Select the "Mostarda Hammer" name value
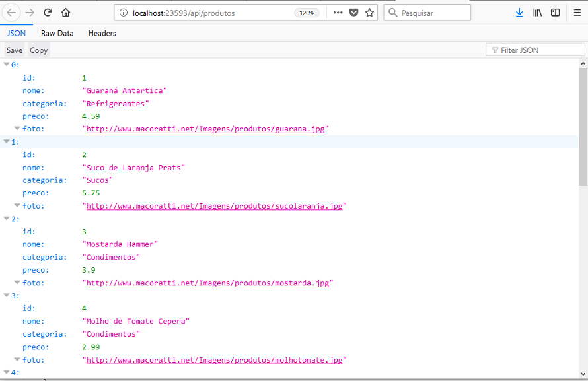 (120, 244)
